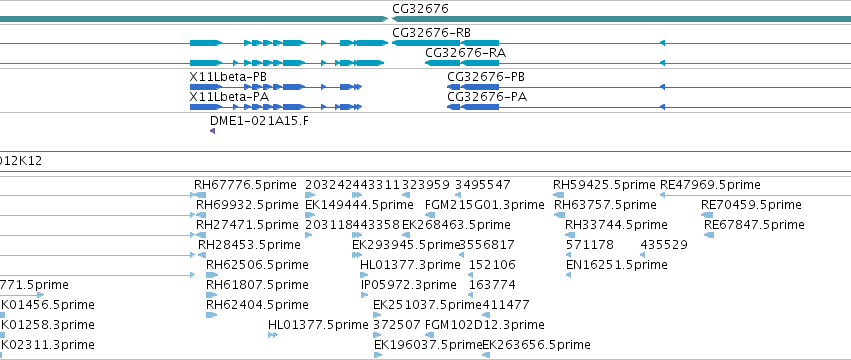The image size is (851, 360).
Task: Click the 411477 feature label
Action: 505,305
